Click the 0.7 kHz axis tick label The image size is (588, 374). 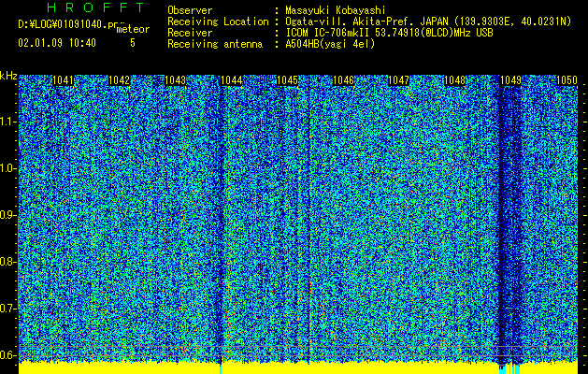pyautogui.click(x=8, y=309)
